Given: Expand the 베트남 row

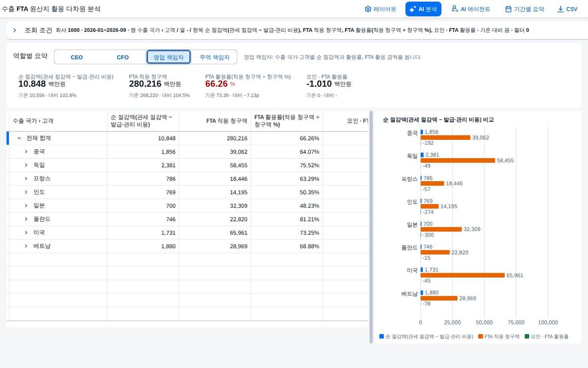Looking at the screenshot, I should pyautogui.click(x=26, y=246).
